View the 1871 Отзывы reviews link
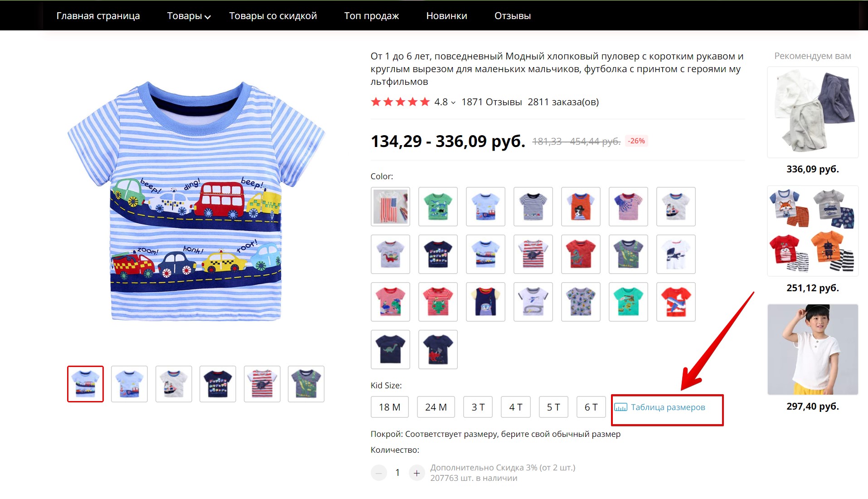The height and width of the screenshot is (499, 868). [491, 102]
